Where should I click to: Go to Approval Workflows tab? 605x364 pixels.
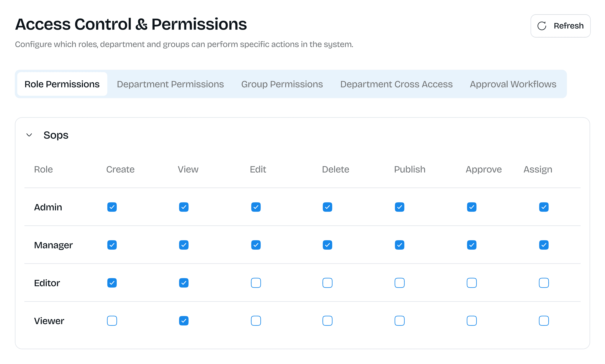[513, 84]
